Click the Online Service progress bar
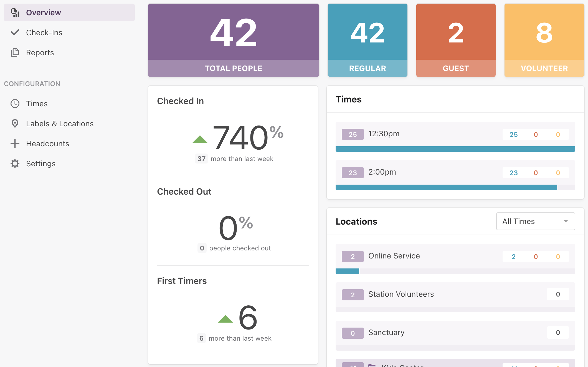This screenshot has height=367, width=588. (x=455, y=271)
